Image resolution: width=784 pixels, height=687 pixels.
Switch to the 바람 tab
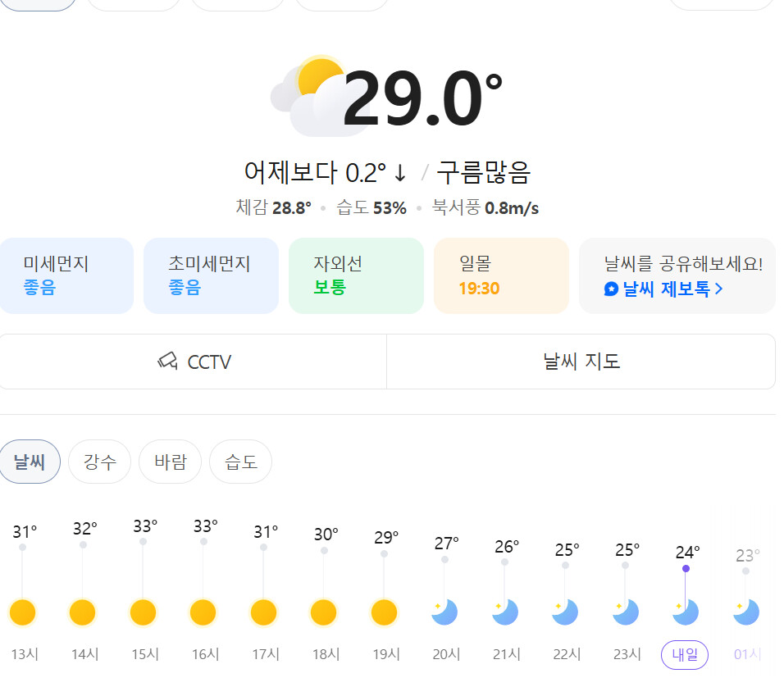pos(170,462)
